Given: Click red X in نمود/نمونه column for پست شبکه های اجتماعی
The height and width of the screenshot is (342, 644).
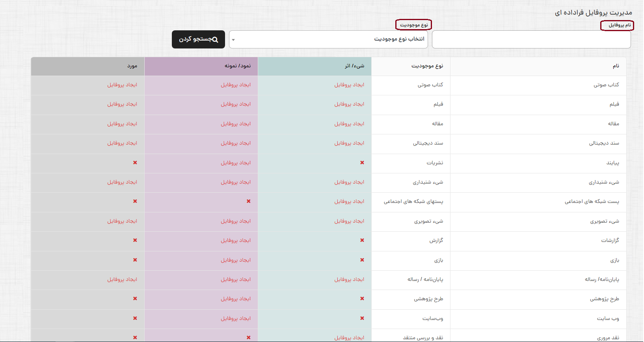Looking at the screenshot, I should click(x=248, y=201).
